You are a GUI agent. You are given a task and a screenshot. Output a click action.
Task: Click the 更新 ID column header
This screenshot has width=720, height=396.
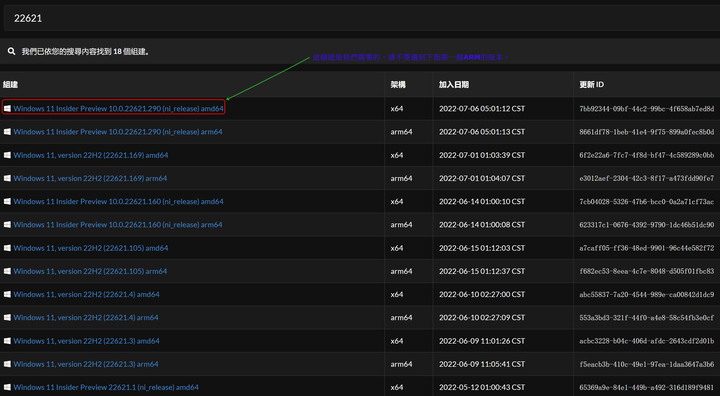click(591, 85)
